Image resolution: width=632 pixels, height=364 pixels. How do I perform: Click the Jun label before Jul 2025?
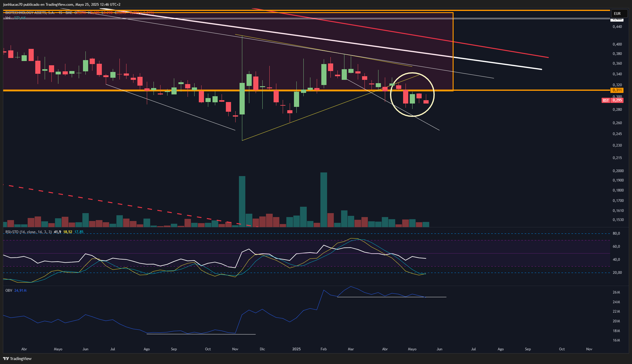click(439, 349)
